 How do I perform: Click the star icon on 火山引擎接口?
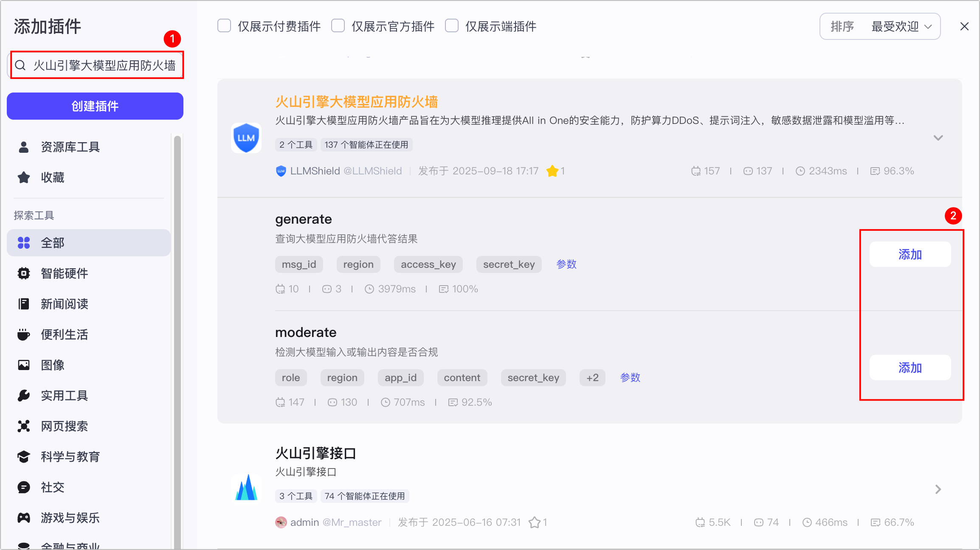click(x=534, y=522)
